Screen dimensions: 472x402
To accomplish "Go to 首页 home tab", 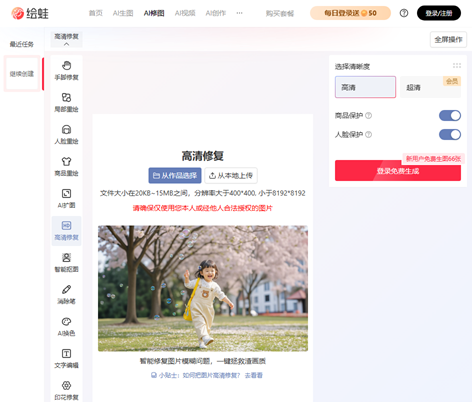I will (x=96, y=13).
